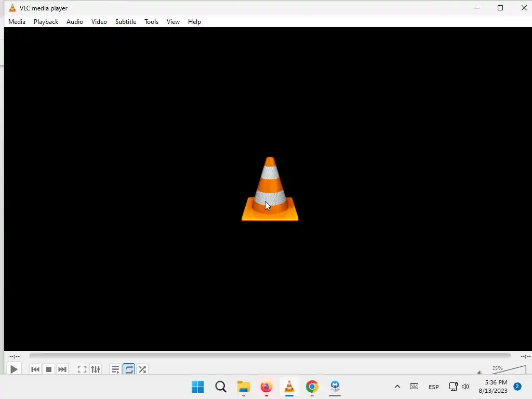Skip to next media track

coord(62,369)
